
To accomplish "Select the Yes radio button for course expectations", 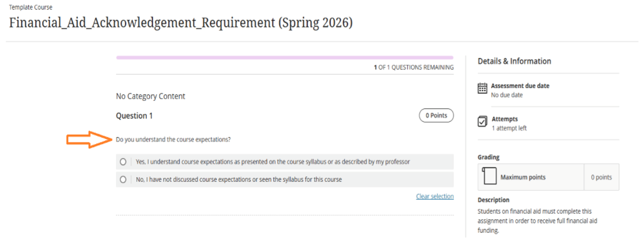I will 123,162.
